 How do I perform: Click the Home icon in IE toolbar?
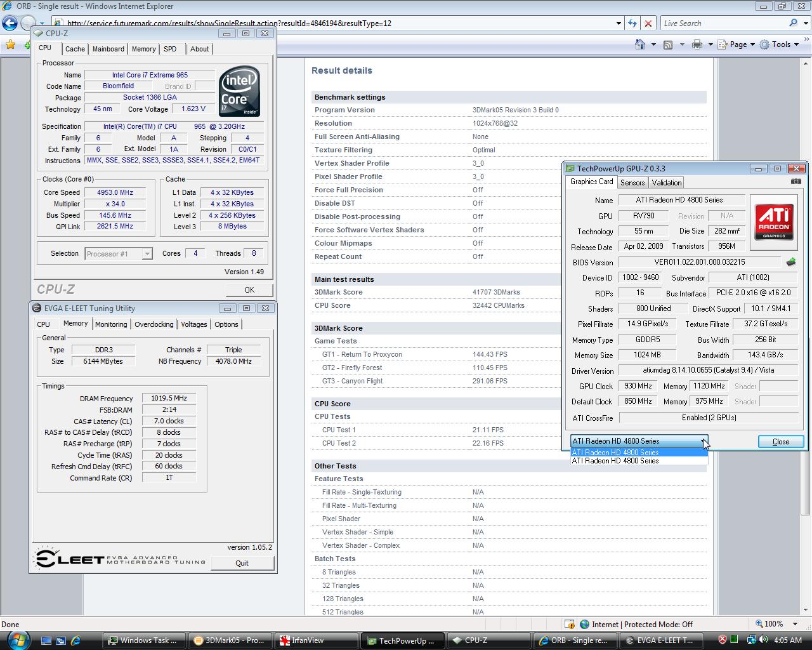(x=640, y=44)
